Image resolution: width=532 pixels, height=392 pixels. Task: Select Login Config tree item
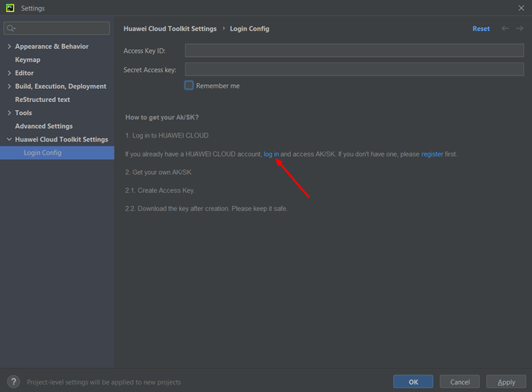42,153
